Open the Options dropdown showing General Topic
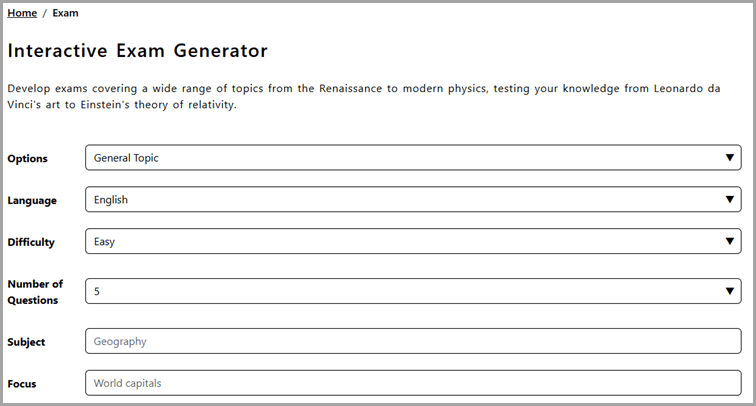The height and width of the screenshot is (406, 756). pyautogui.click(x=413, y=158)
